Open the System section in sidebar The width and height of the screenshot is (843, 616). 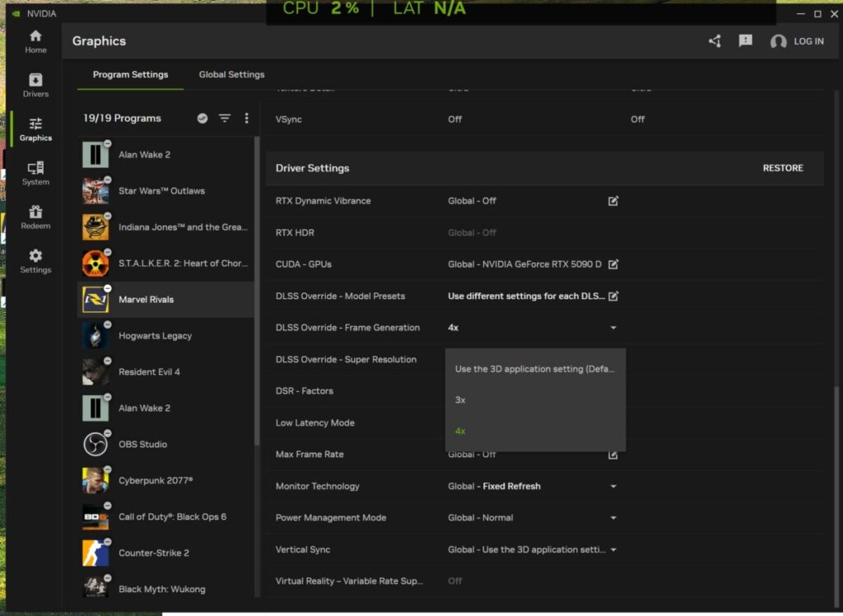tap(35, 173)
